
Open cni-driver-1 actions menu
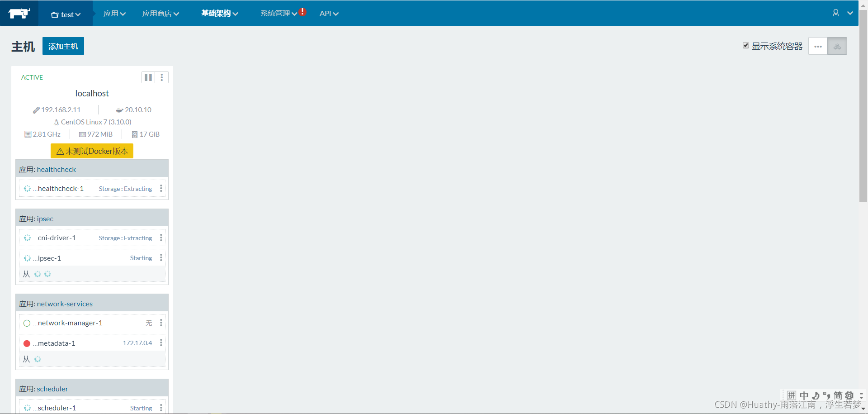(x=161, y=238)
